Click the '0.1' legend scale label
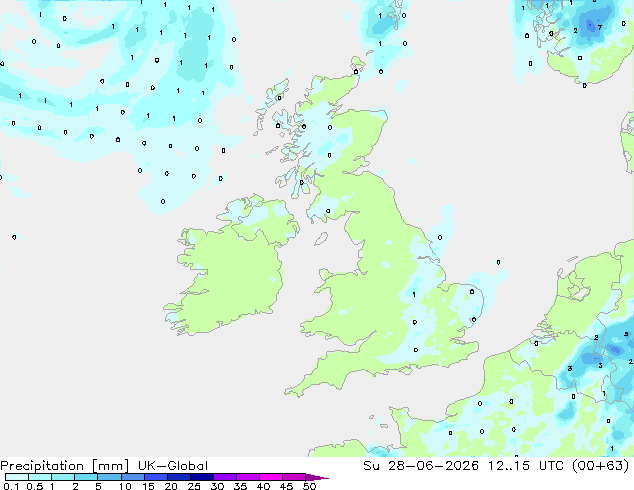 [x=11, y=486]
